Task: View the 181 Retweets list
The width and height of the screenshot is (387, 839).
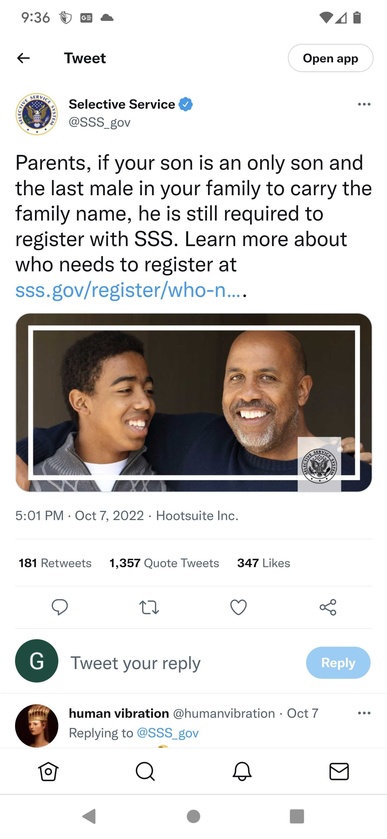Action: pyautogui.click(x=55, y=563)
